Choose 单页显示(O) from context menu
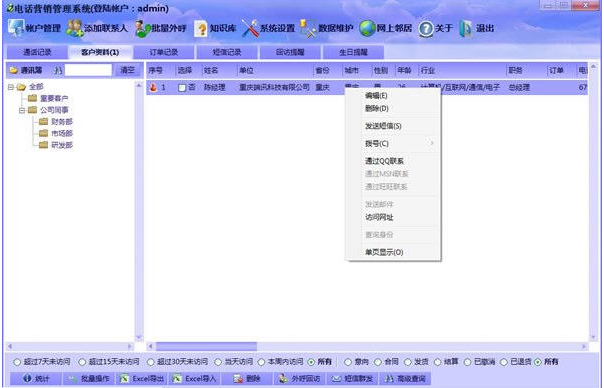This screenshot has width=604, height=388. [393, 252]
